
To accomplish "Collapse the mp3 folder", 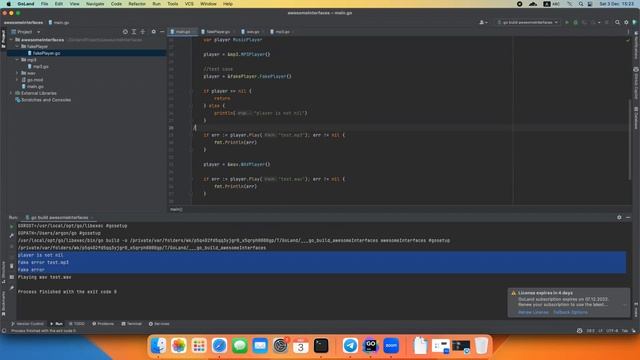I will click(17, 60).
